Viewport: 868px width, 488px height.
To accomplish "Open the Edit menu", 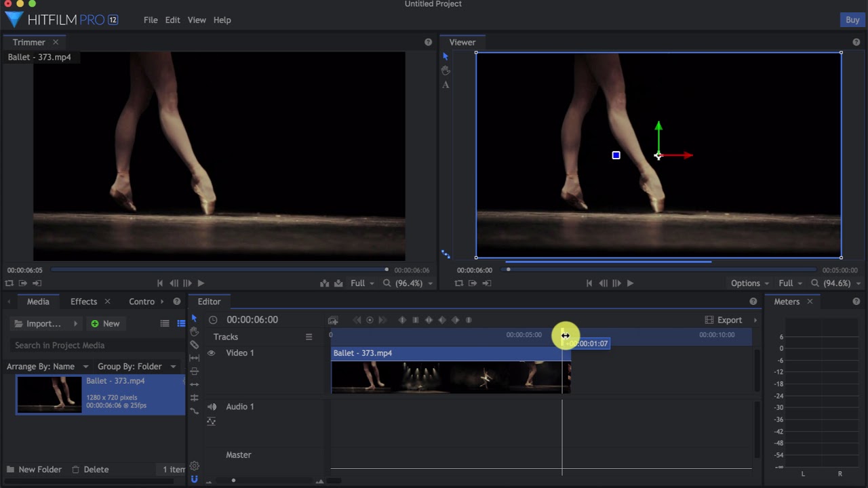I will click(x=172, y=20).
